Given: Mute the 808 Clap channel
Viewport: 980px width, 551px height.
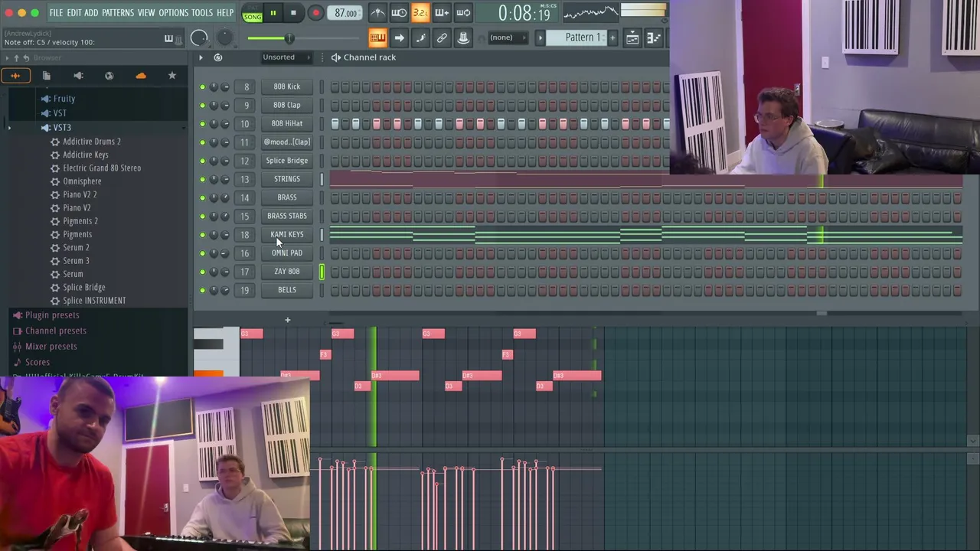Looking at the screenshot, I should pos(202,106).
